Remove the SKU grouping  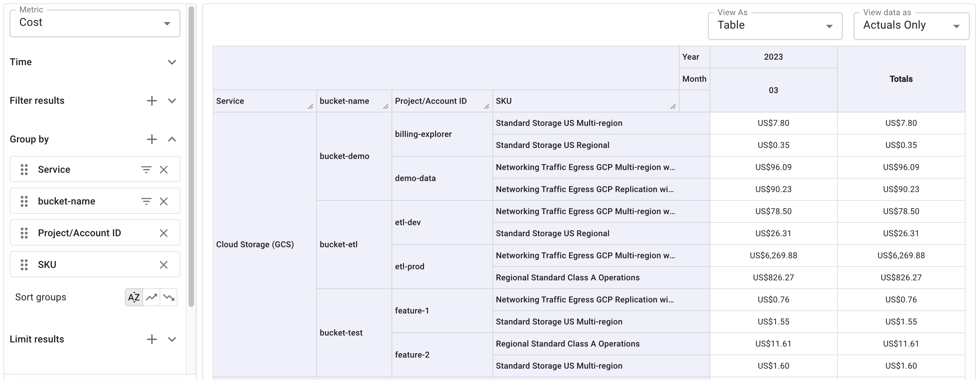point(164,264)
